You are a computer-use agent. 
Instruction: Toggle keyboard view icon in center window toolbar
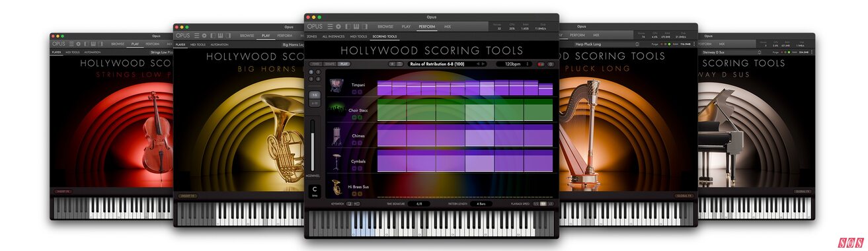click(x=356, y=26)
